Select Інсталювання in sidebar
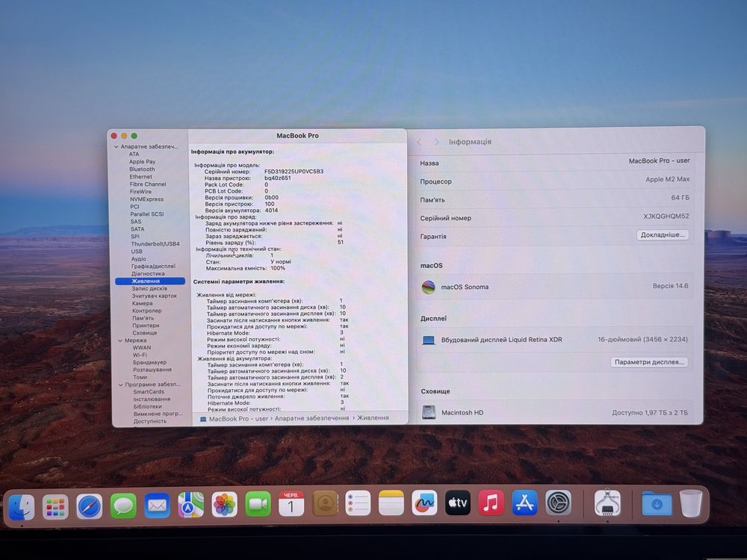Image resolution: width=747 pixels, height=560 pixels. coord(152,399)
